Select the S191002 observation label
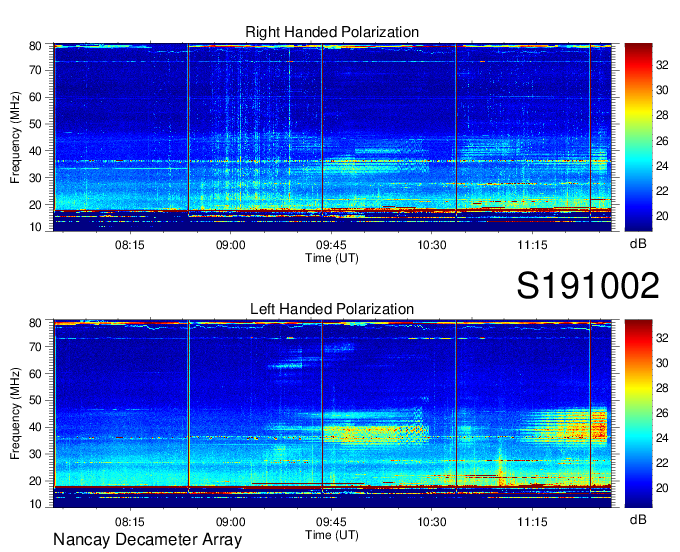The height and width of the screenshot is (552, 680). tap(588, 285)
